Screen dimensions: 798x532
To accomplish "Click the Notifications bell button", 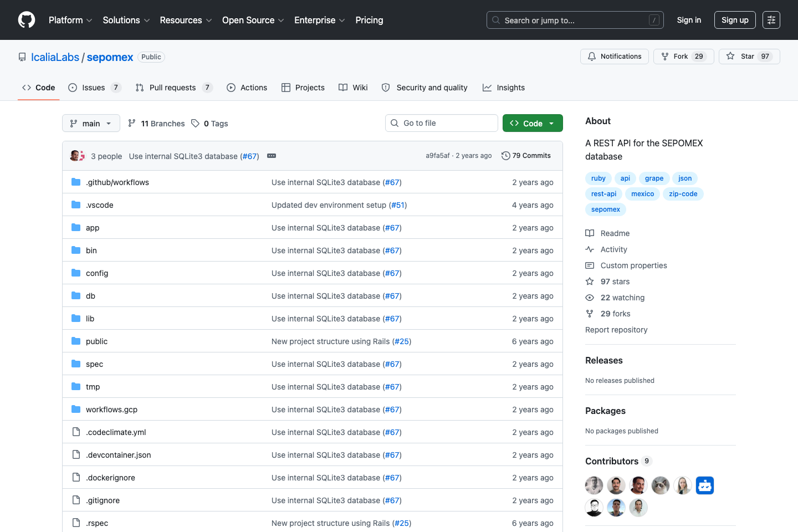I will coord(614,57).
